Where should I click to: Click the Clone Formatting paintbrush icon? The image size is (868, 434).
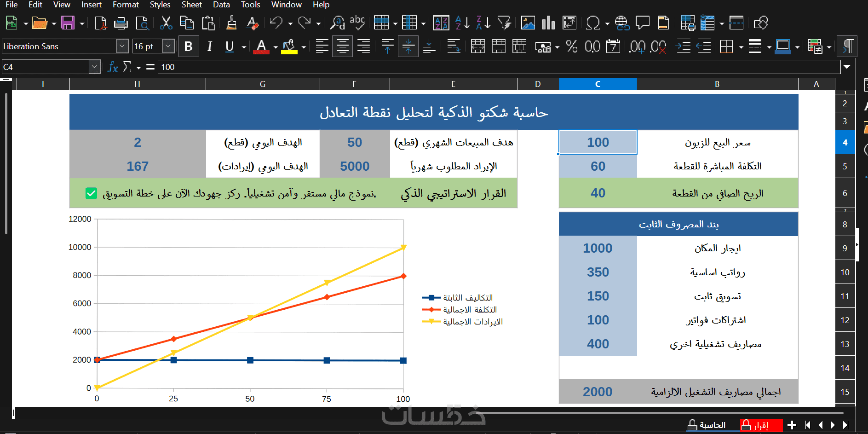(231, 23)
